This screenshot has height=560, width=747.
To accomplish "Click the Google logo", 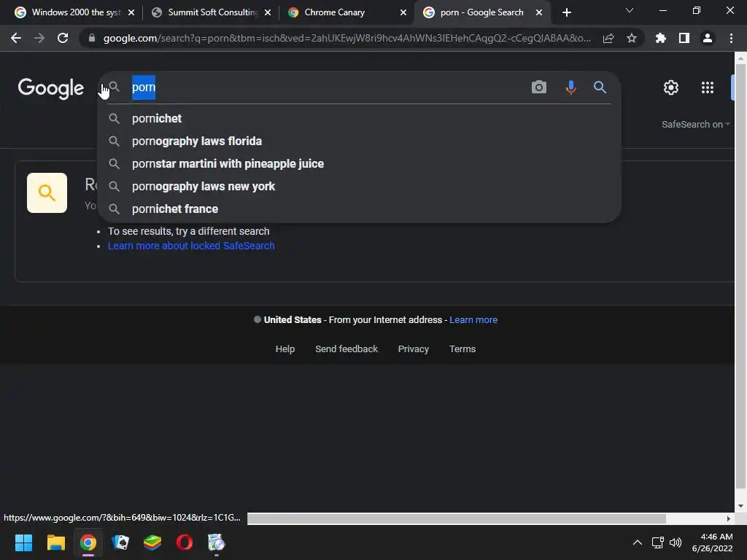I will pos(51,88).
